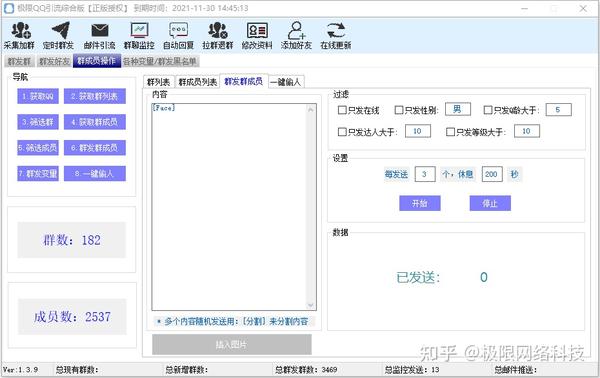This screenshot has height=378, width=600.
Task: Open the 群成员列表 inner tab
Action: coord(197,82)
